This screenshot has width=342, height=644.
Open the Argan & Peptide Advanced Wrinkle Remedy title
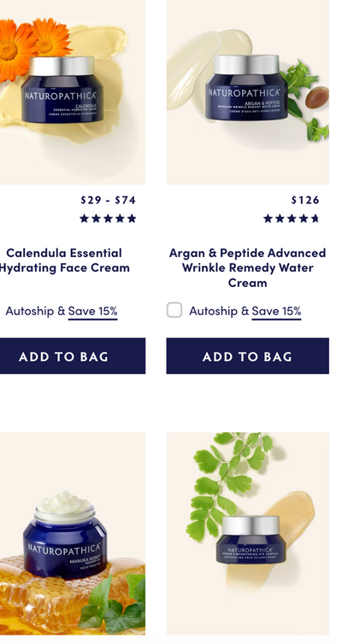coord(247,267)
